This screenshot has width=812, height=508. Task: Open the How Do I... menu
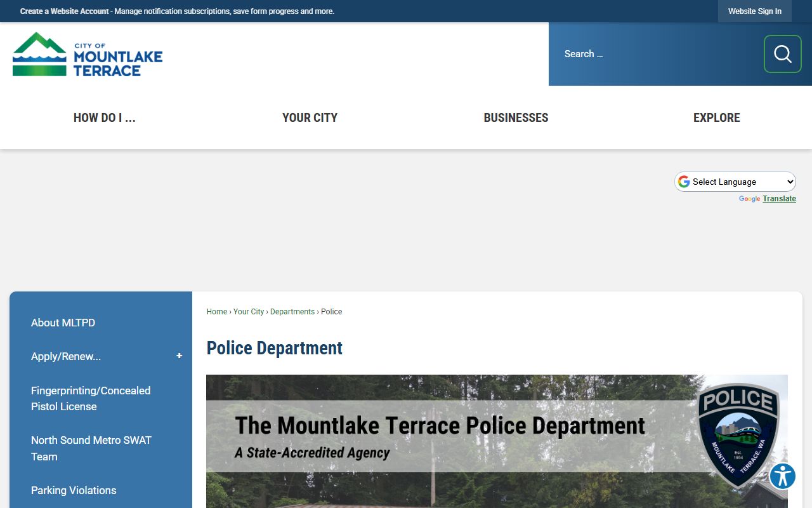(x=105, y=117)
